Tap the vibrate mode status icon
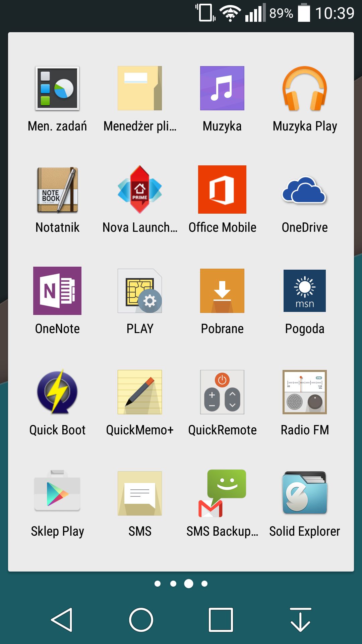 pos(205,13)
